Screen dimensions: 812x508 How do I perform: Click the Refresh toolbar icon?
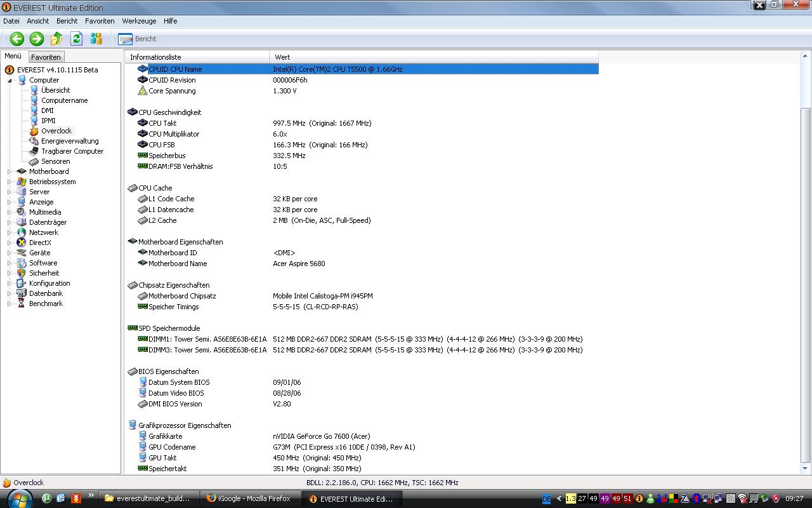tap(76, 39)
